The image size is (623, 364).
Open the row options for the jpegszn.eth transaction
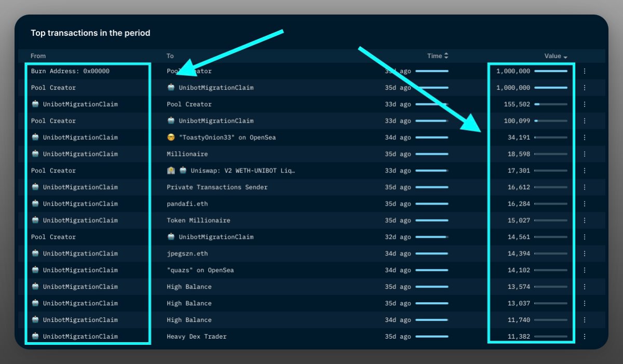[585, 254]
